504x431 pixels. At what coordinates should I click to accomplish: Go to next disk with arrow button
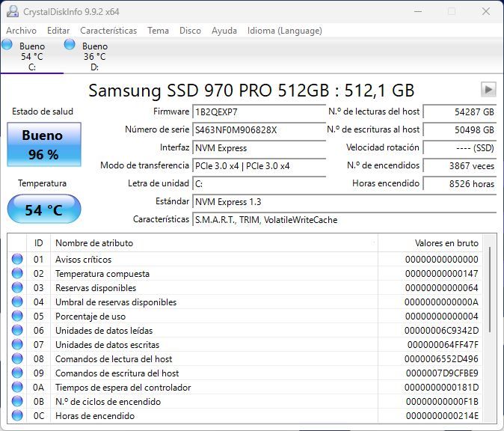click(x=488, y=89)
